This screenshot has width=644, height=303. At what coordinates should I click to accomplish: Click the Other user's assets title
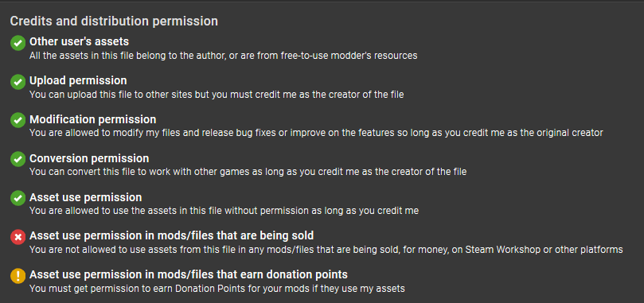pyautogui.click(x=80, y=41)
